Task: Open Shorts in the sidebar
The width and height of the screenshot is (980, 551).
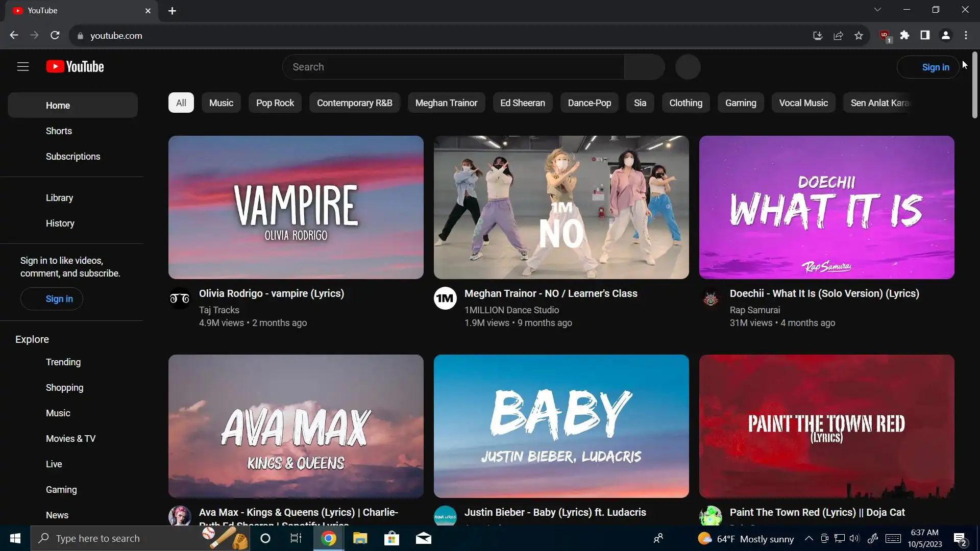Action: tap(59, 131)
